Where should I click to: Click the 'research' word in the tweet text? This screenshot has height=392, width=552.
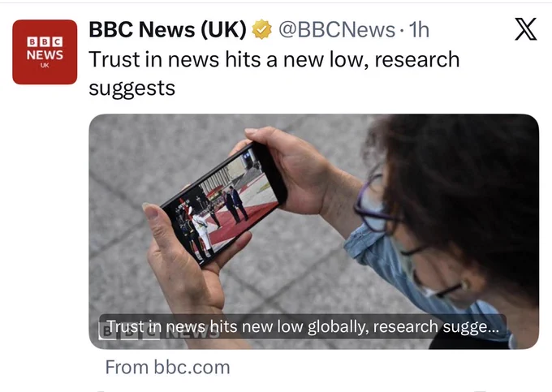coord(417,59)
